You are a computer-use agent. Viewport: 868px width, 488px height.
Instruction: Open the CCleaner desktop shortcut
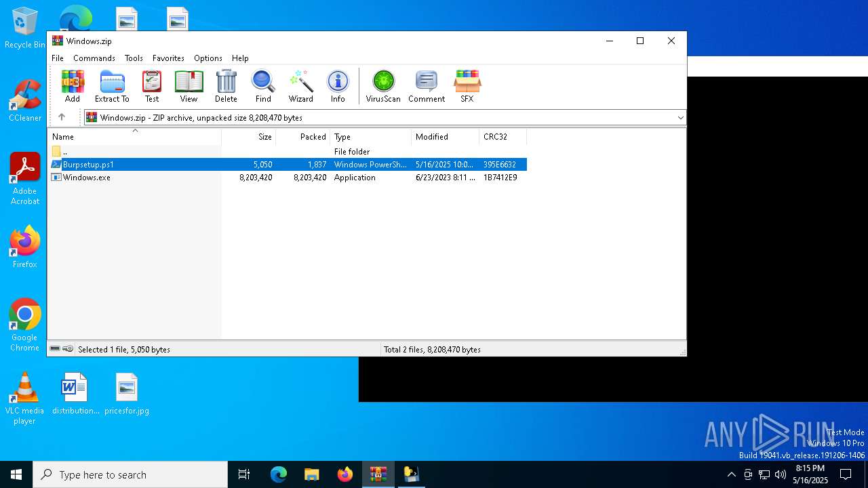(24, 102)
